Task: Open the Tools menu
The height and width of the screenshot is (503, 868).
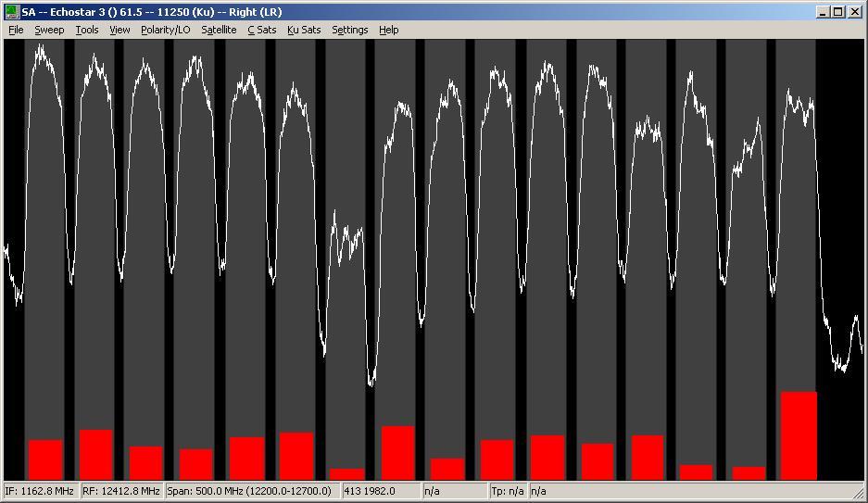Action: pos(87,30)
